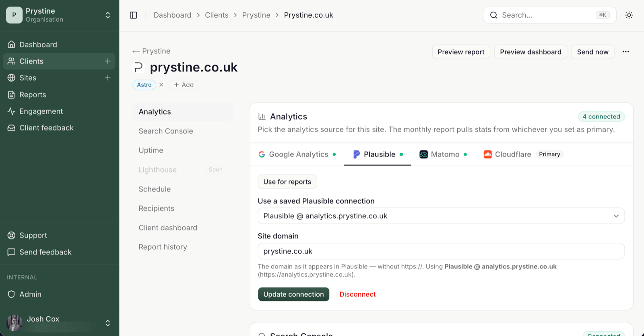Click the red Disconnect link

click(x=357, y=294)
